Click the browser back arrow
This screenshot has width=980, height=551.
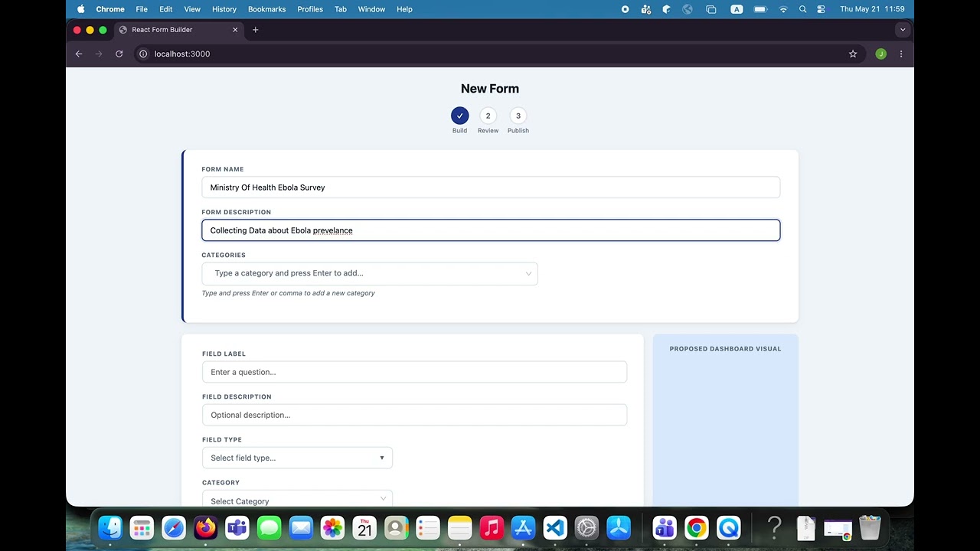[79, 54]
